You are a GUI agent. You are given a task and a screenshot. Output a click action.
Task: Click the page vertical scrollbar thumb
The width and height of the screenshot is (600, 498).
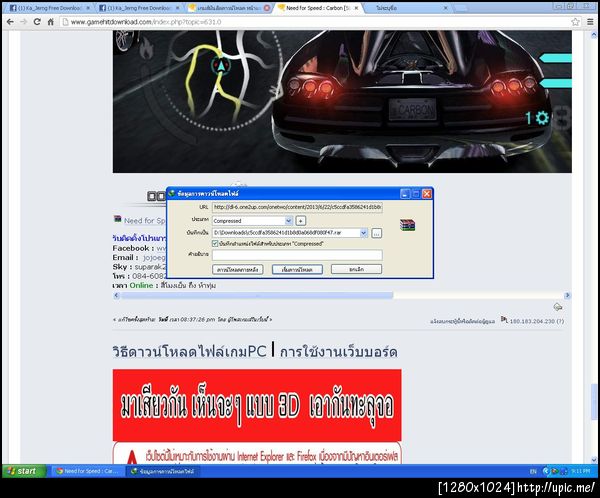pyautogui.click(x=593, y=400)
